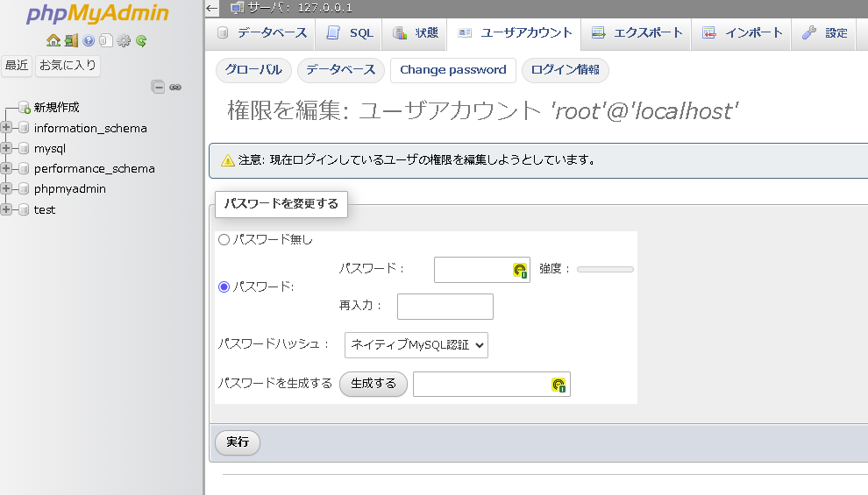Toggle the link with main panel chain icon
The image size is (868, 495).
175,87
